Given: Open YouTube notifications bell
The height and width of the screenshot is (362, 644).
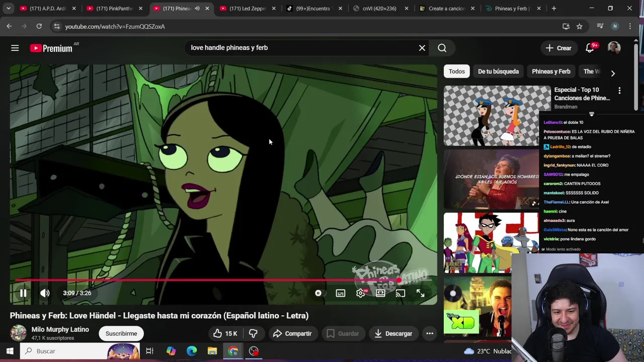Looking at the screenshot, I should tap(590, 48).
